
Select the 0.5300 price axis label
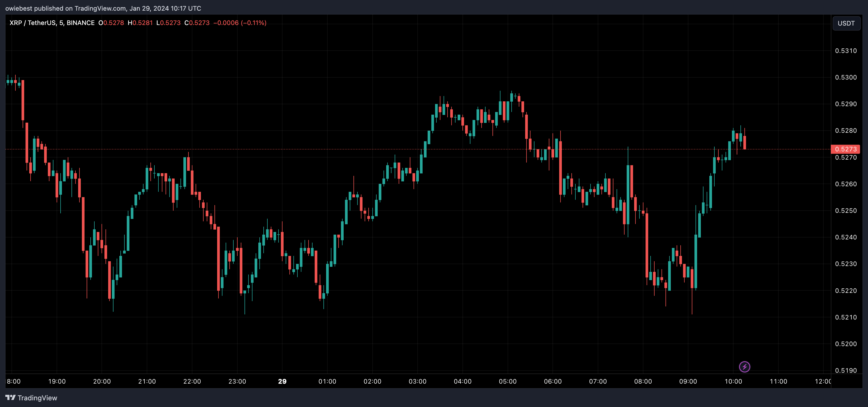coord(846,77)
